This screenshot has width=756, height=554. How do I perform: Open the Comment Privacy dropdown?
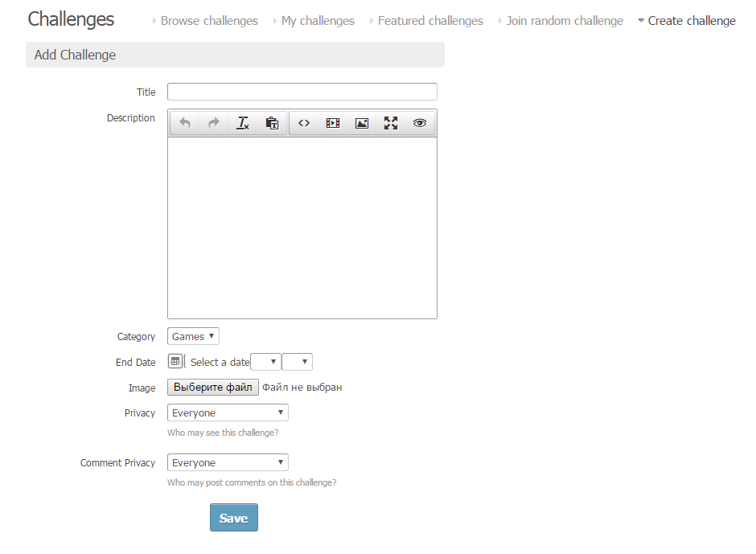(x=228, y=462)
